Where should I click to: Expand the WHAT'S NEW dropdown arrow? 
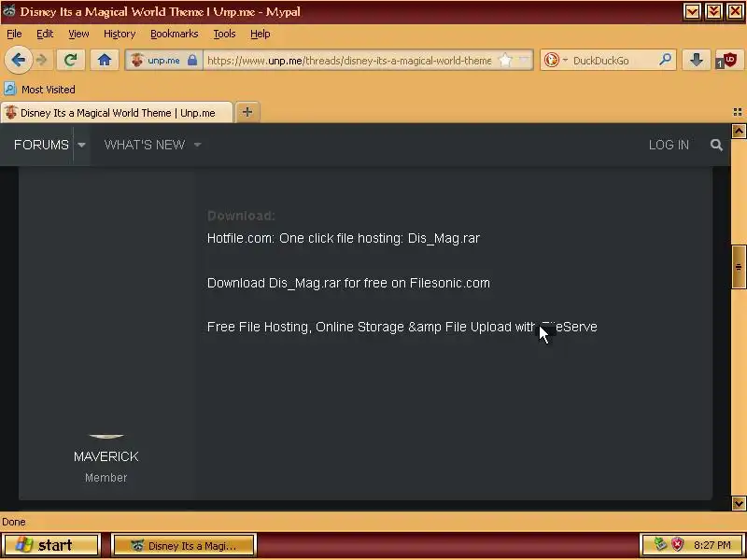(197, 145)
